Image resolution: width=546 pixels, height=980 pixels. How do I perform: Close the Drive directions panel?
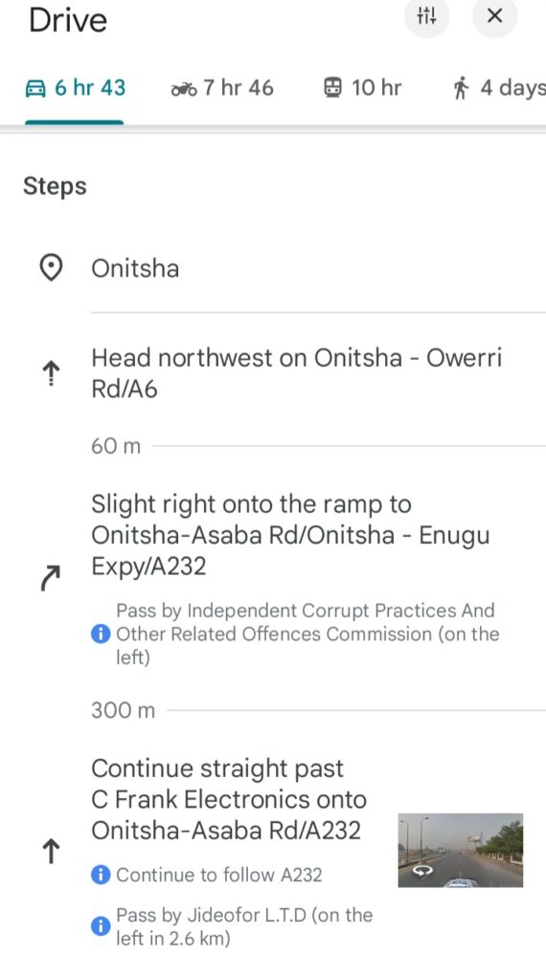click(x=494, y=15)
